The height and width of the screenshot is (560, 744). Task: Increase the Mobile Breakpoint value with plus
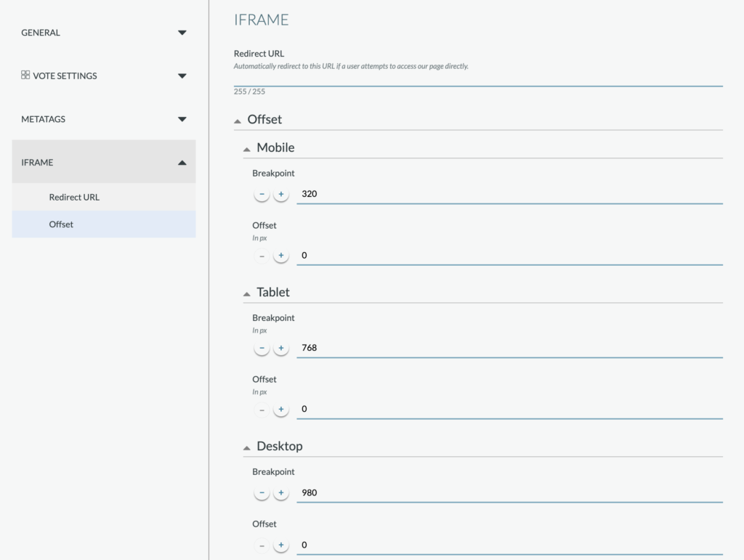(281, 194)
